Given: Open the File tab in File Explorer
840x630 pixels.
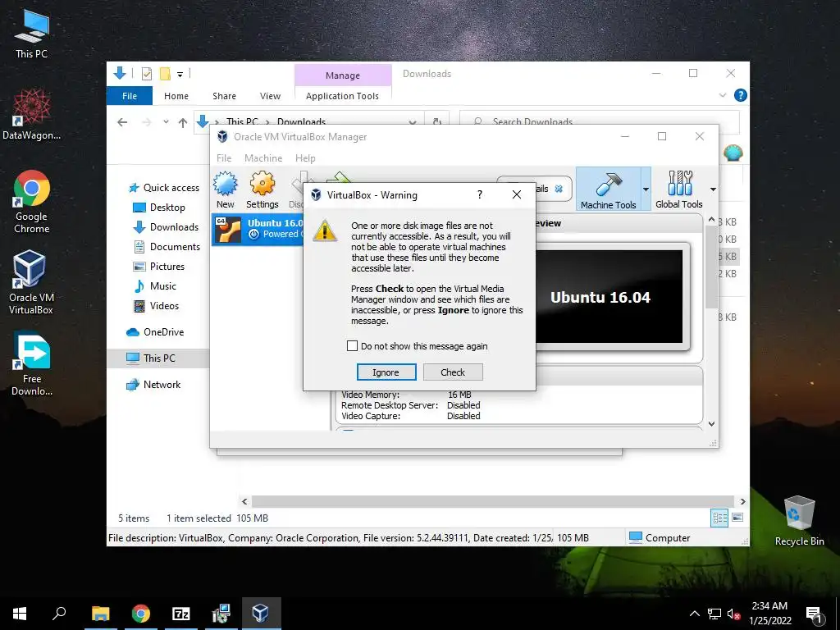Looking at the screenshot, I should tap(130, 96).
